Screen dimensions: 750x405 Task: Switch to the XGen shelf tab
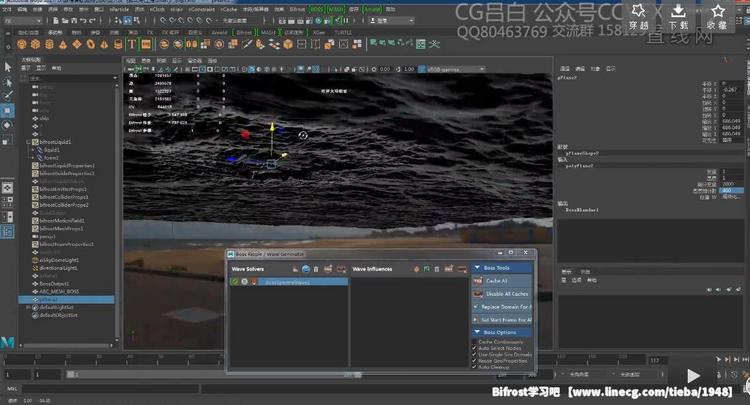pyautogui.click(x=318, y=33)
